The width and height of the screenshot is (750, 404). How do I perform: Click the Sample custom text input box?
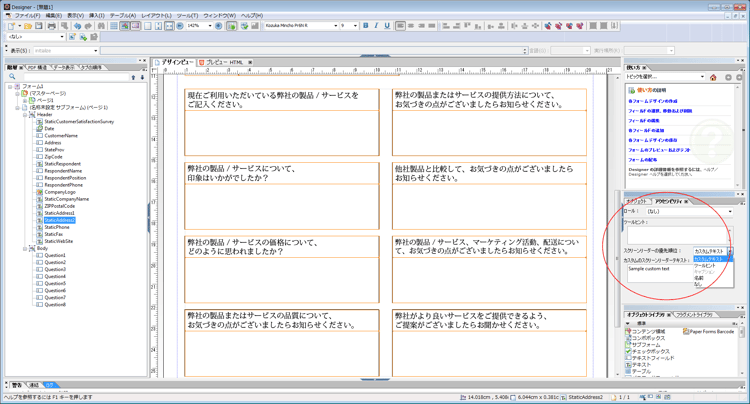[660, 274]
